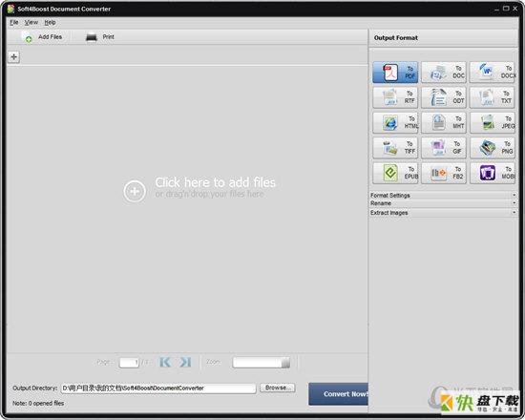This screenshot has height=420, width=525.
Task: Open the View menu
Action: click(31, 23)
